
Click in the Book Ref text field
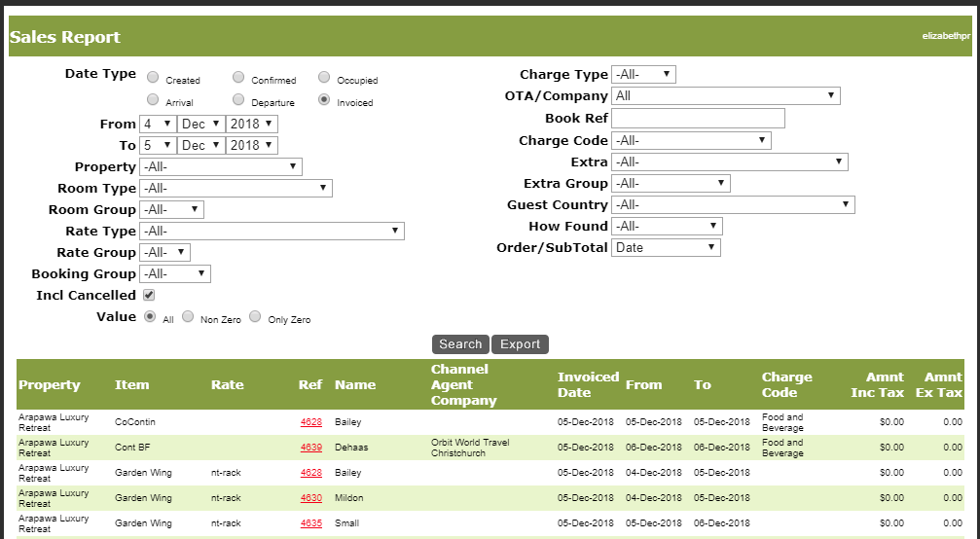(x=698, y=119)
